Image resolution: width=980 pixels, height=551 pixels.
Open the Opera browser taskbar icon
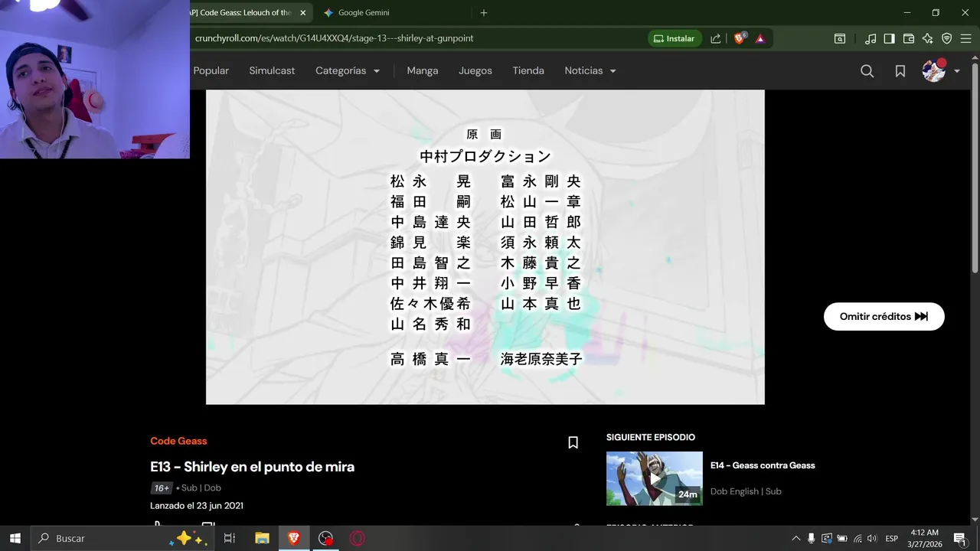tap(358, 538)
